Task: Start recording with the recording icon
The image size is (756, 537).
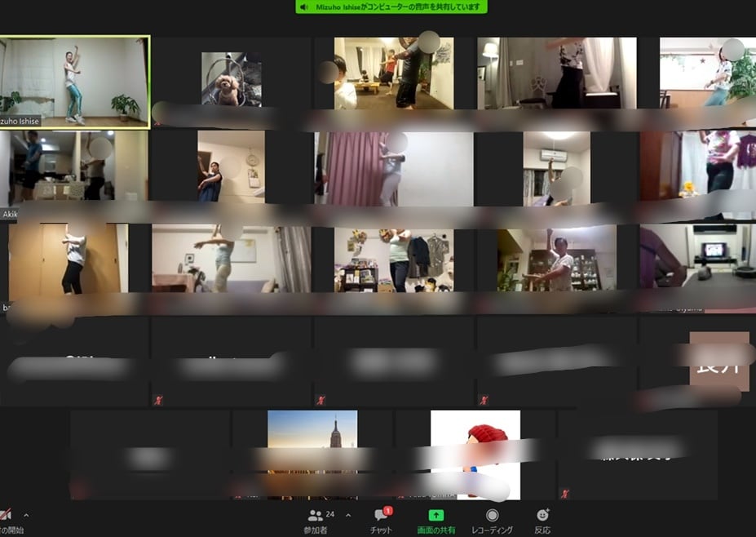Action: pos(493,515)
